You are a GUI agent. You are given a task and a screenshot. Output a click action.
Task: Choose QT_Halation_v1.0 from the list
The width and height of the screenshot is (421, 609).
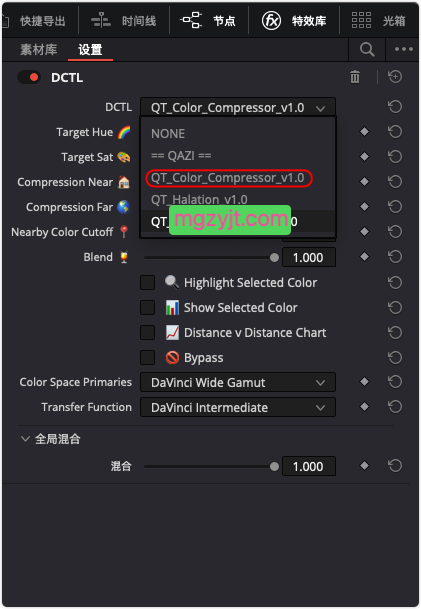(199, 200)
